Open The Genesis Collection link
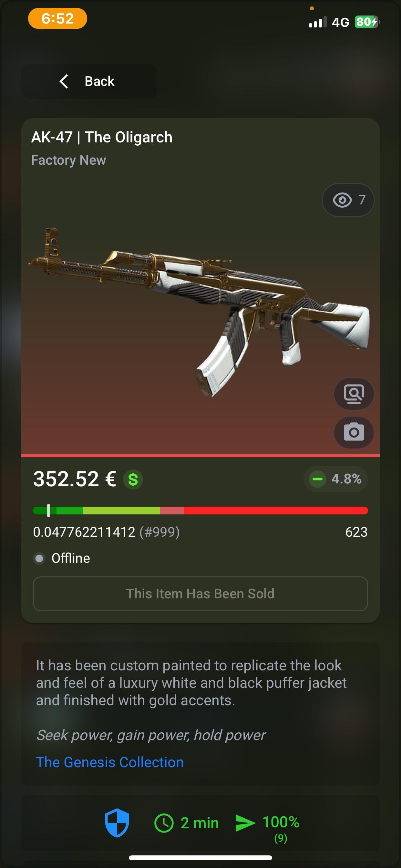This screenshot has height=868, width=401. 110,762
